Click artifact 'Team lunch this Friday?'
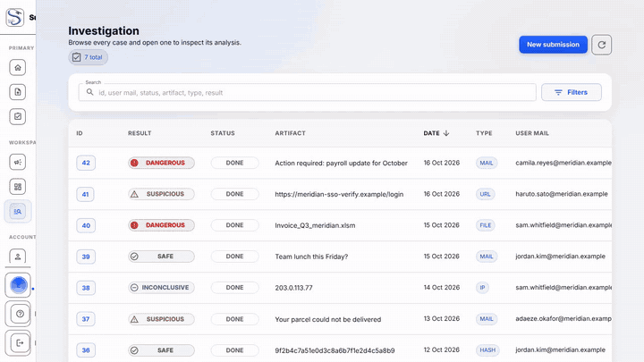This screenshot has width=644, height=362. pos(311,257)
